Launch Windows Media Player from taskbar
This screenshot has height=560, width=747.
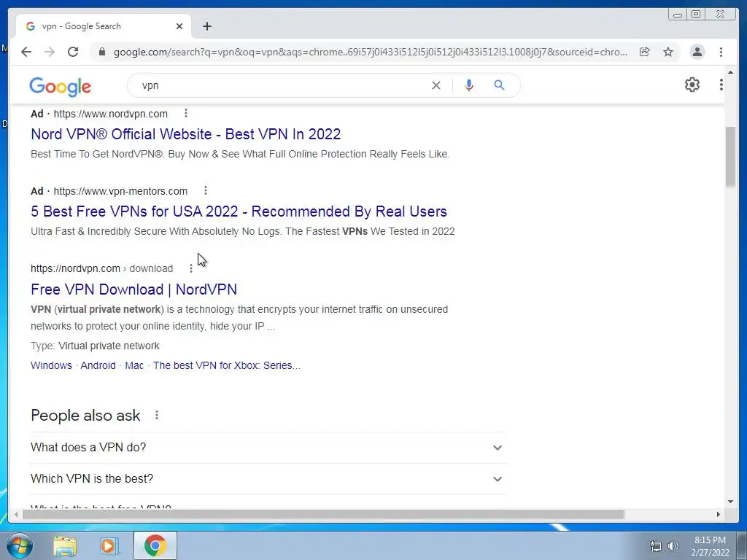tap(109, 545)
